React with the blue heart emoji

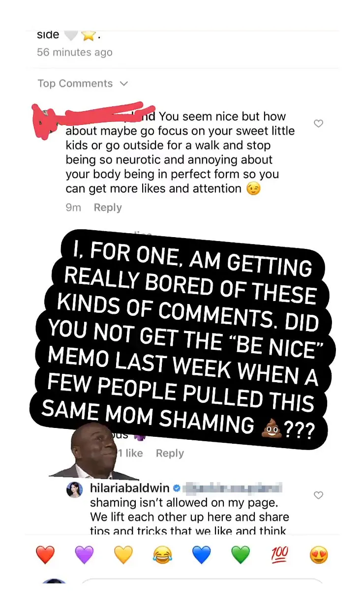(201, 554)
